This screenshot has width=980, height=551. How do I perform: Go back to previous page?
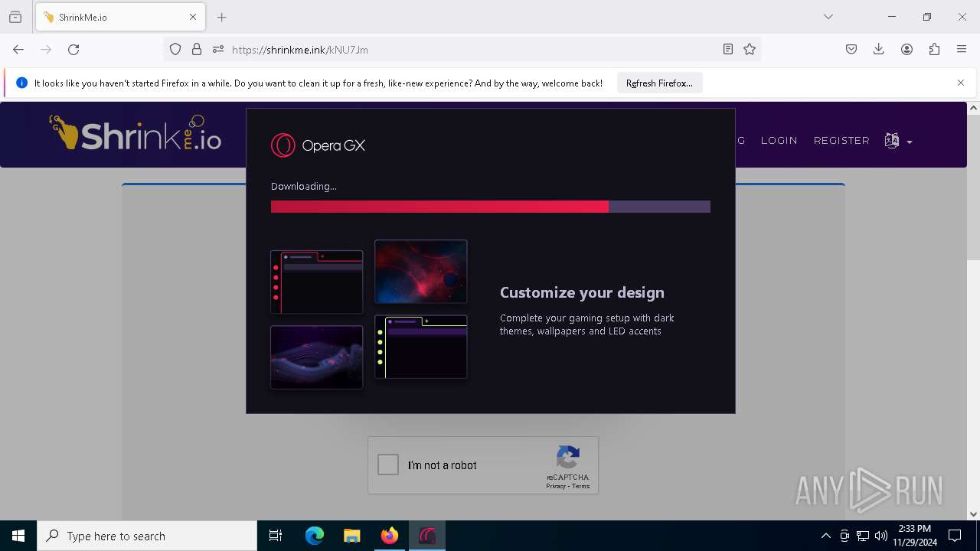[18, 49]
